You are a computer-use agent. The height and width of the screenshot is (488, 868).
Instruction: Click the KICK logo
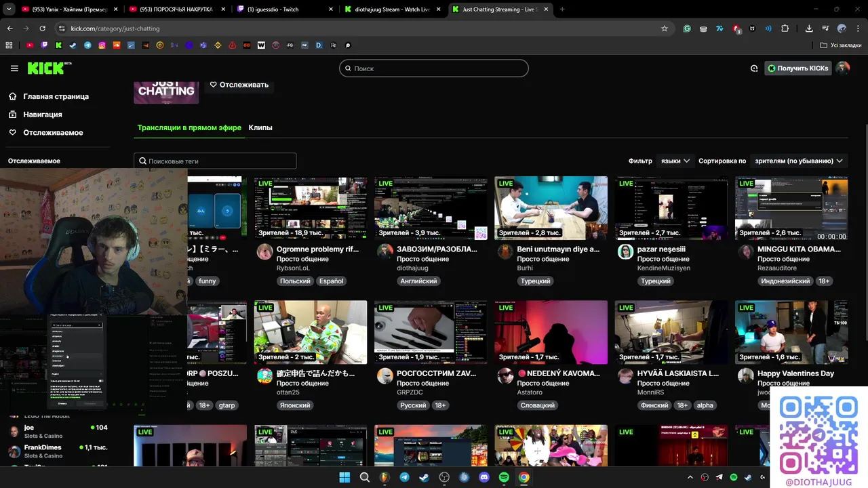(x=50, y=68)
